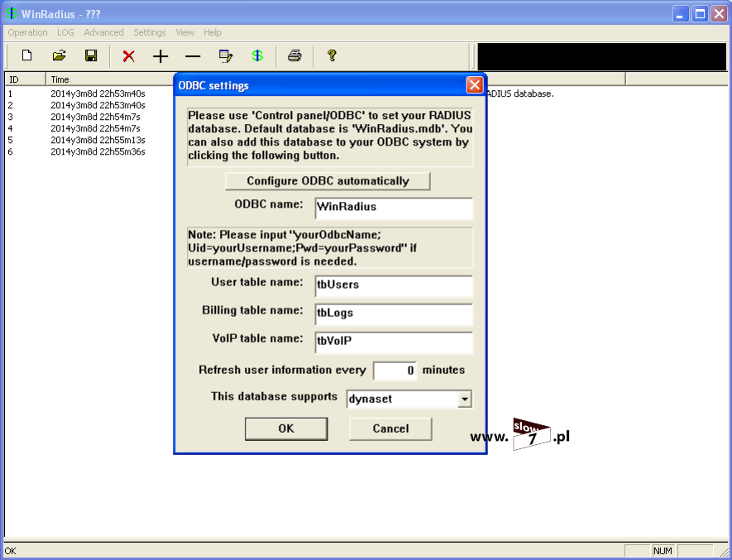Click the ID column header
The image size is (732, 560).
pos(25,79)
